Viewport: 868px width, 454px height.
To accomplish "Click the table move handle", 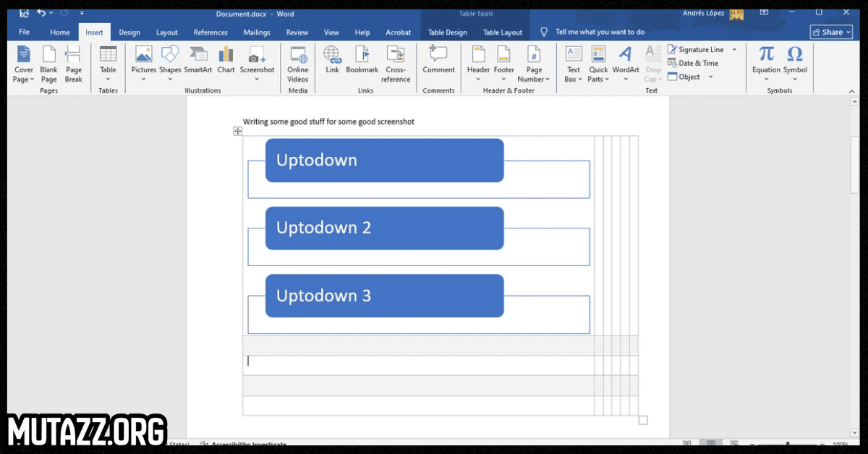I will point(238,131).
